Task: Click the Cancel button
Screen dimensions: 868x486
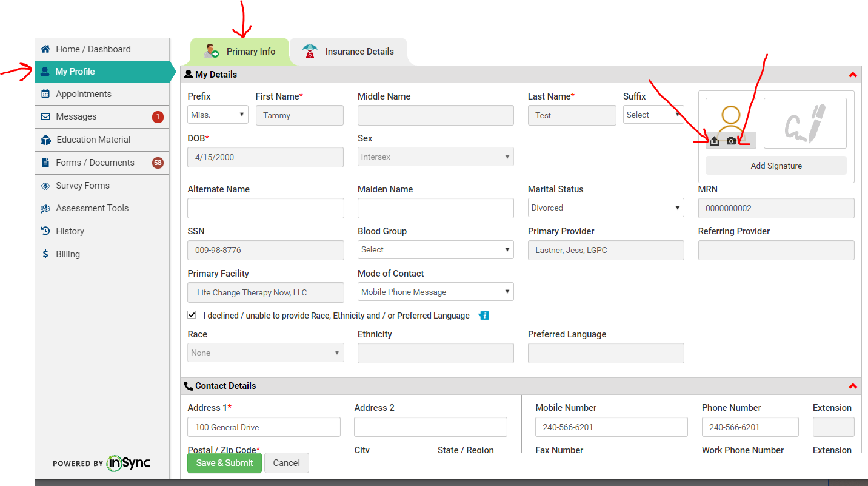Action: [287, 463]
